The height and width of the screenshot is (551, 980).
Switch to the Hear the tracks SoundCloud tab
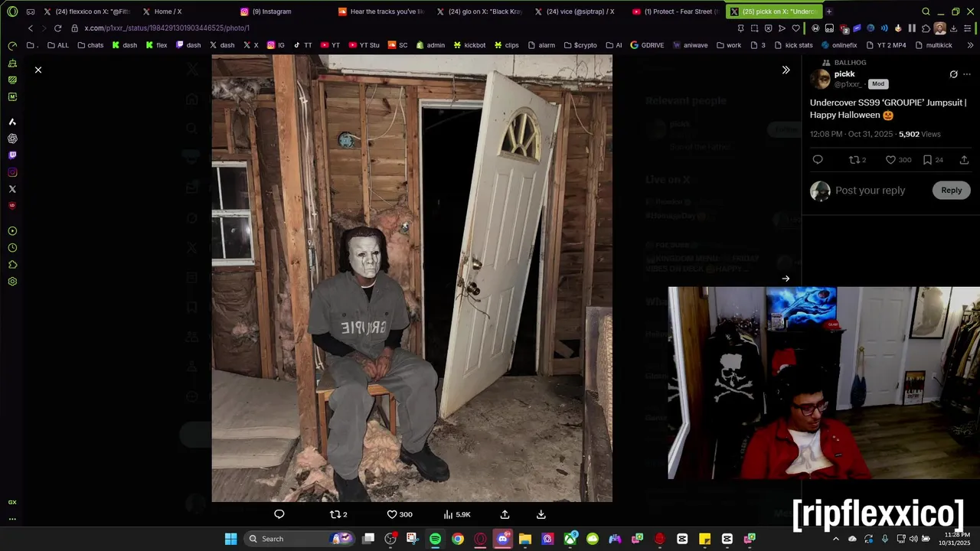pyautogui.click(x=381, y=11)
